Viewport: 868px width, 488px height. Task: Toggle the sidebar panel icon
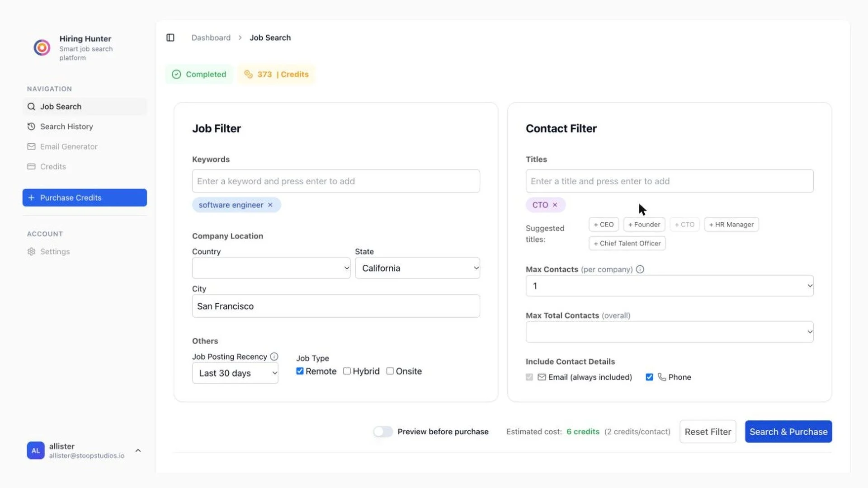[170, 38]
